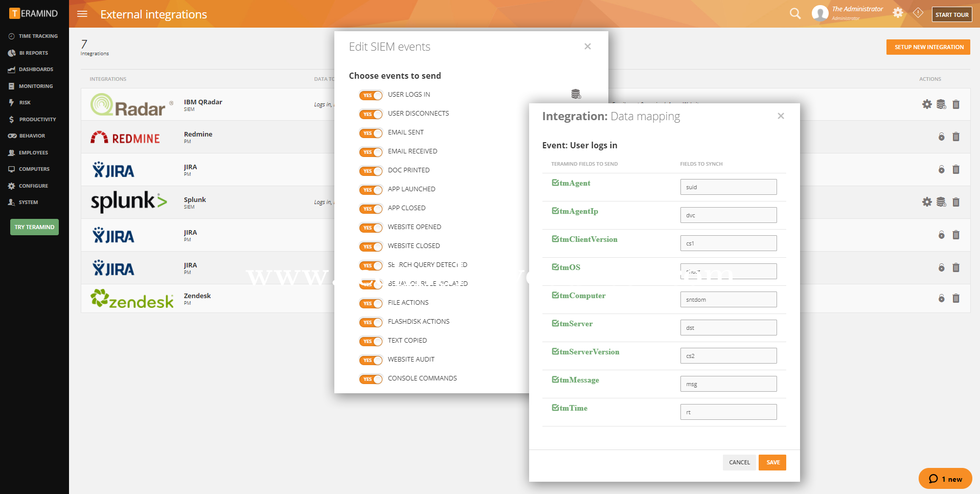Click the CANCEL button

[739, 462]
